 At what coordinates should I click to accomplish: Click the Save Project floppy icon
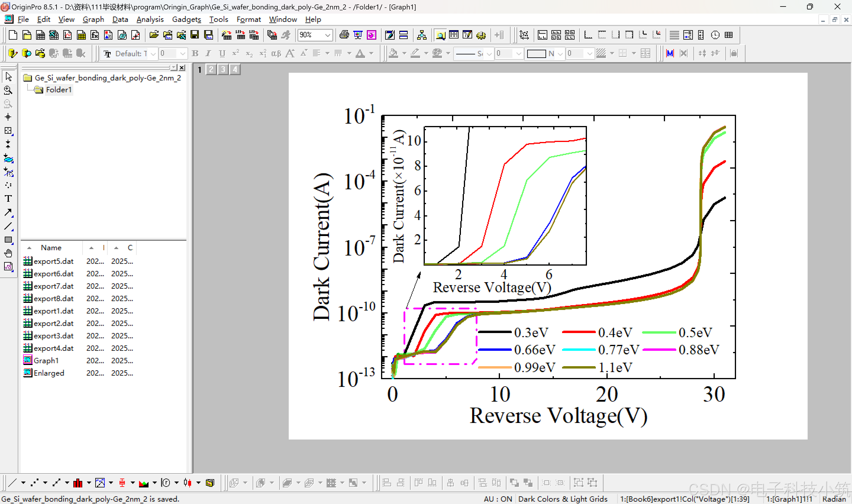[x=195, y=35]
